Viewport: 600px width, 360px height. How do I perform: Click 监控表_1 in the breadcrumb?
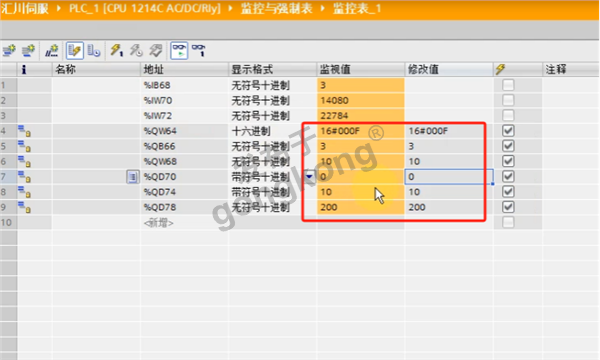[357, 8]
